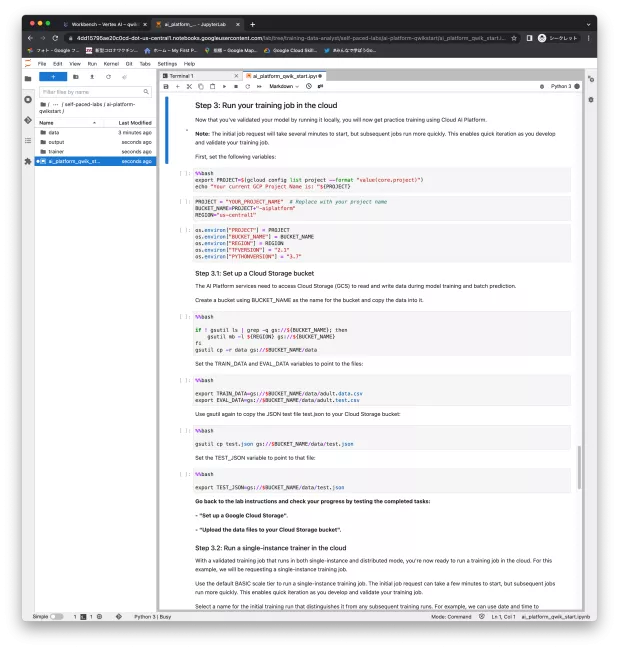619x650 pixels.
Task: Expand the breadcrumb ellipsis
Action: [55, 104]
